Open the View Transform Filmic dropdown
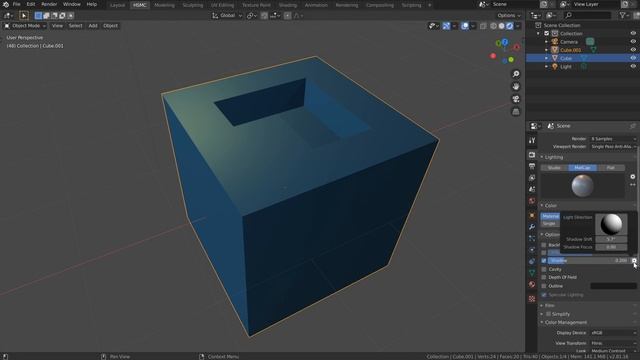The image size is (640, 360). 613,343
